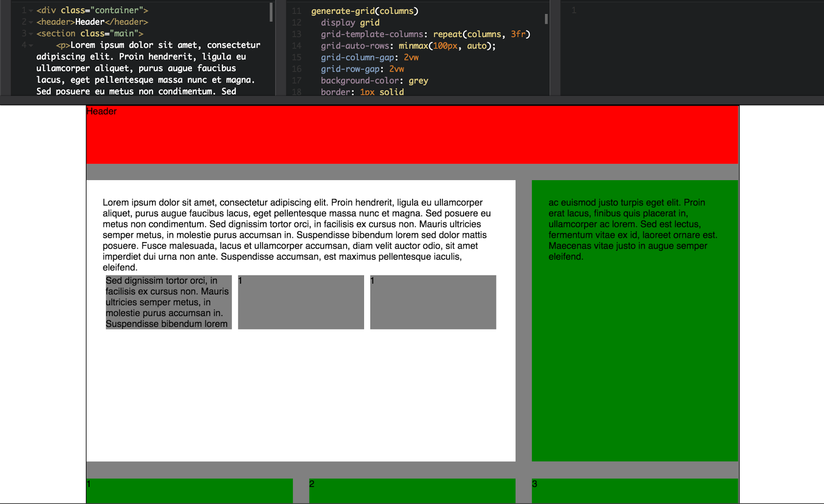824x504 pixels.
Task: Click the green footer cell labeled 3
Action: [635, 491]
